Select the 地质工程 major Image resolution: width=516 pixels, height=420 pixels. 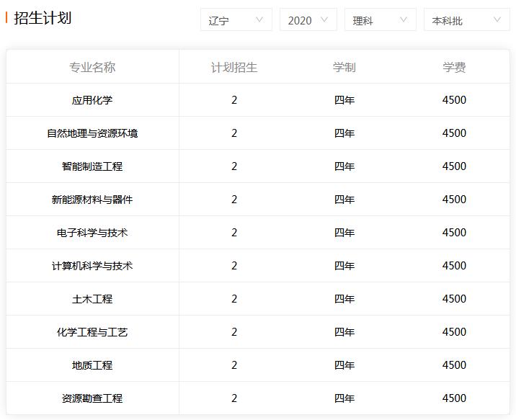point(92,365)
